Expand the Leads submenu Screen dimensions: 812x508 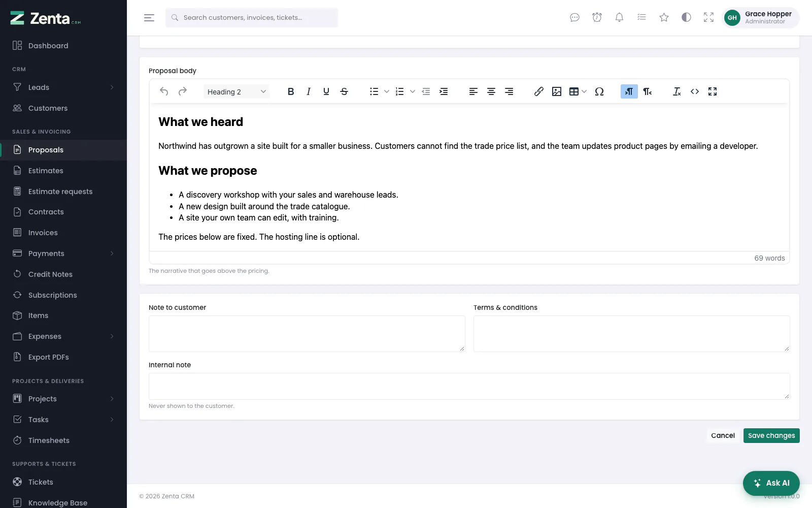[63, 87]
